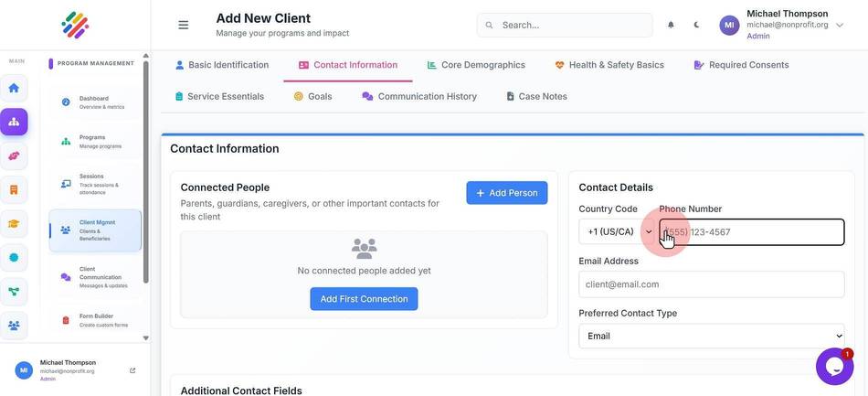Switch to Core Demographics tab
This screenshot has width=868, height=396.
(476, 65)
